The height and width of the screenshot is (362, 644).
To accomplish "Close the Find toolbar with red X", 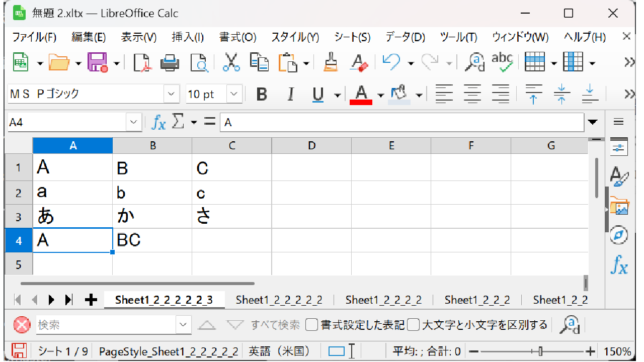I will 22,325.
